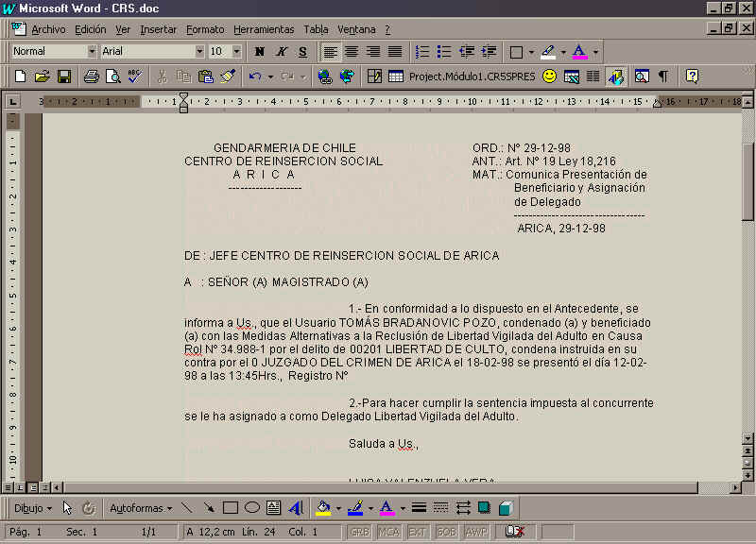Screen dimensions: 756x544
Task: Select the Rectangle drawing tool
Action: coord(231,508)
